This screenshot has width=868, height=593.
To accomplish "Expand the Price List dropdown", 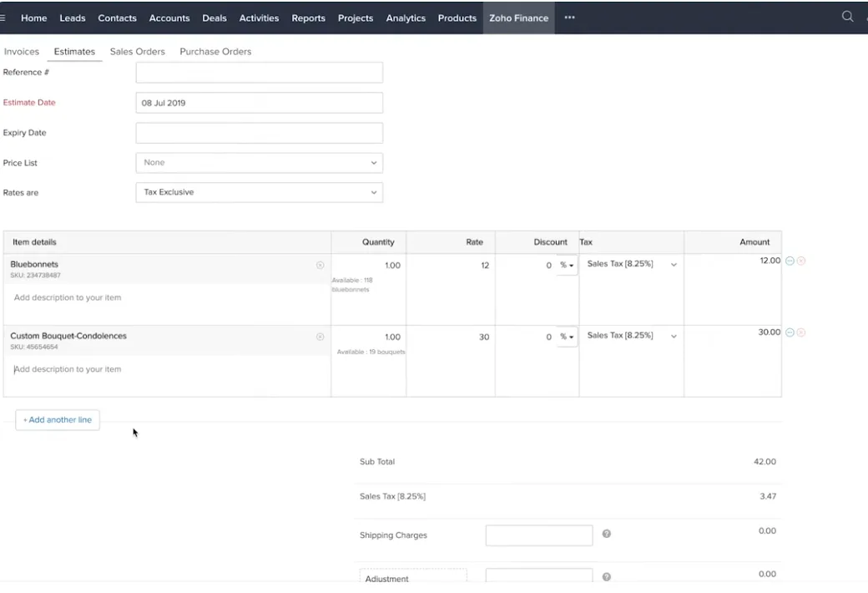I will pyautogui.click(x=259, y=163).
